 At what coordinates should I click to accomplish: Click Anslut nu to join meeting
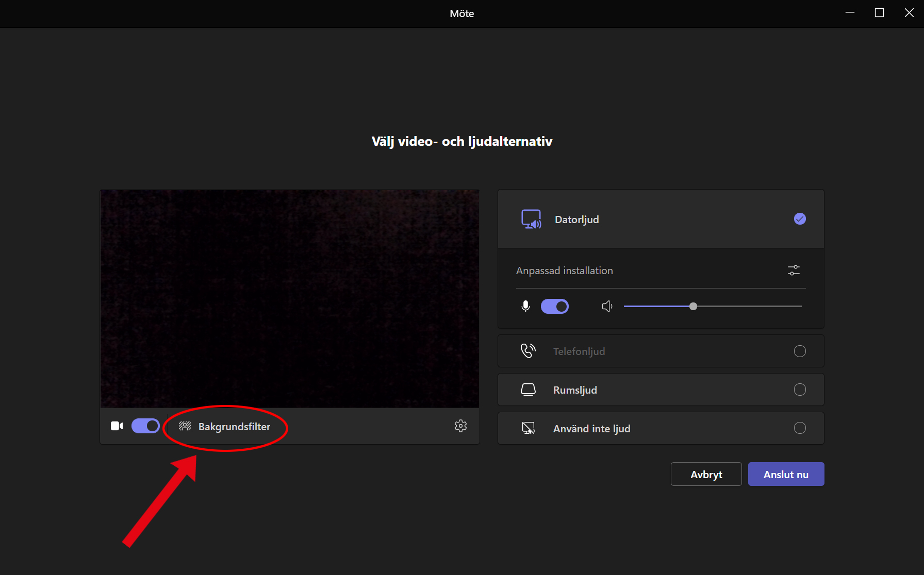[x=786, y=474]
